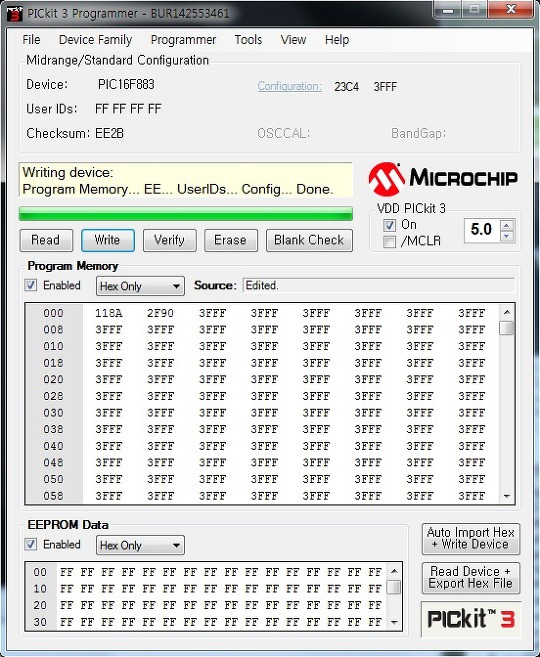Click program memory address 008
The image size is (540, 657).
(x=54, y=330)
